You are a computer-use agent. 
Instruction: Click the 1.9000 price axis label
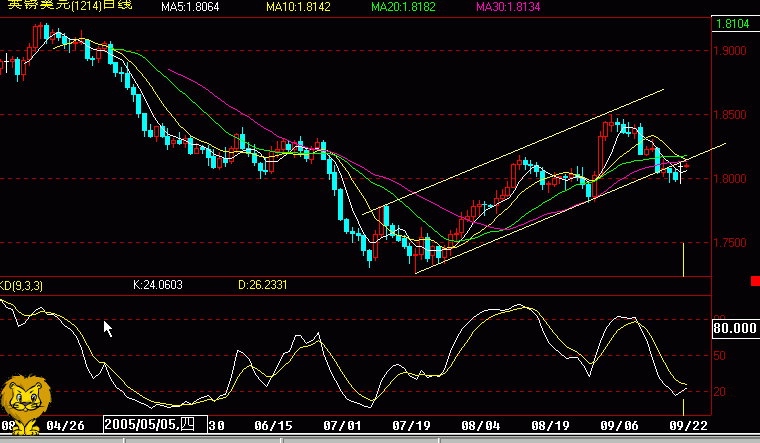pos(730,50)
